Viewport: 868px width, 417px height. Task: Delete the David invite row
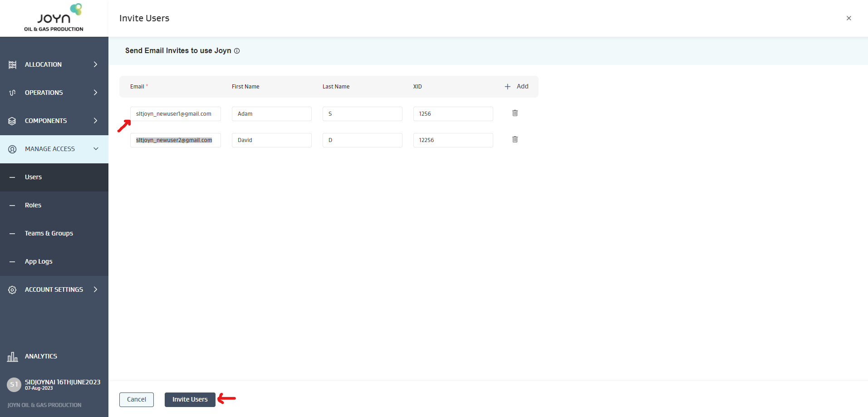pyautogui.click(x=515, y=139)
